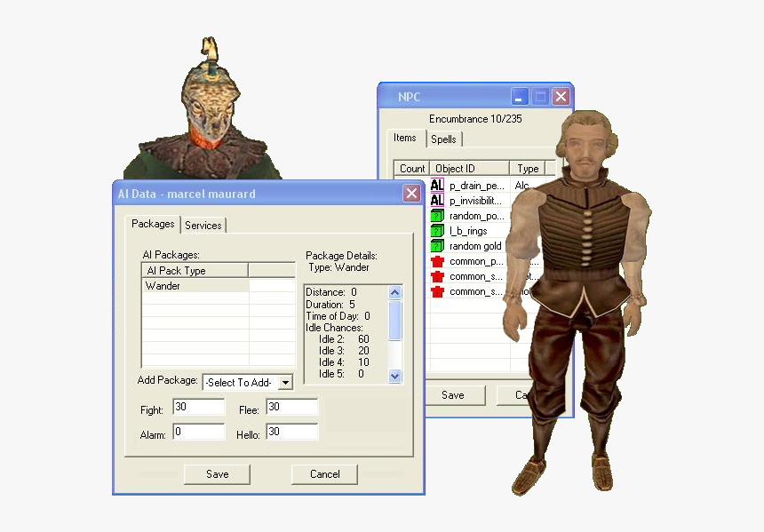This screenshot has height=532, width=764.
Task: Select the red clothing icon in the first common_s... row
Action: coord(437,276)
